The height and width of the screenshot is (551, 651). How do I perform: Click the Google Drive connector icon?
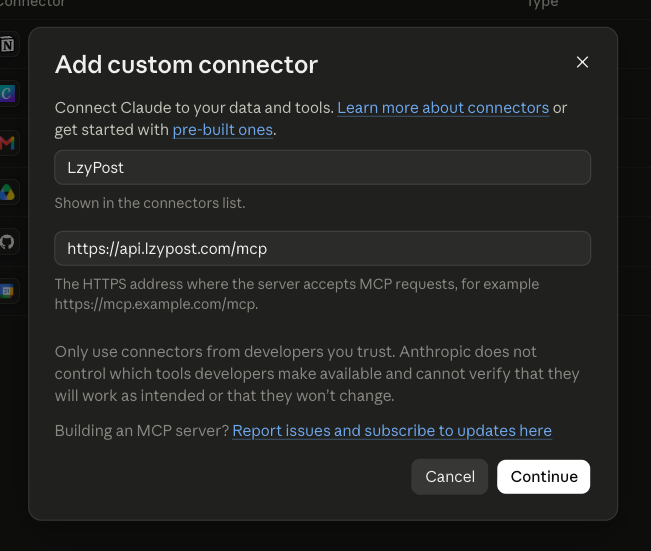click(x=7, y=192)
